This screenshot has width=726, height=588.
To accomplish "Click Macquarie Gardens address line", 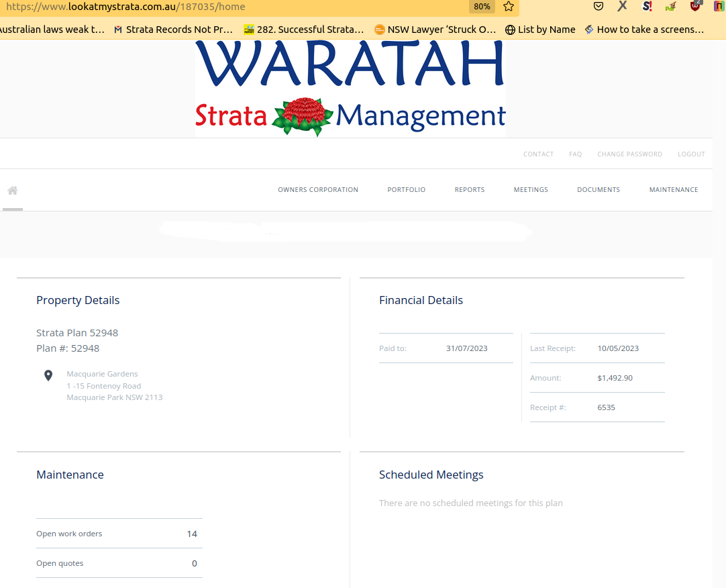I will click(103, 373).
